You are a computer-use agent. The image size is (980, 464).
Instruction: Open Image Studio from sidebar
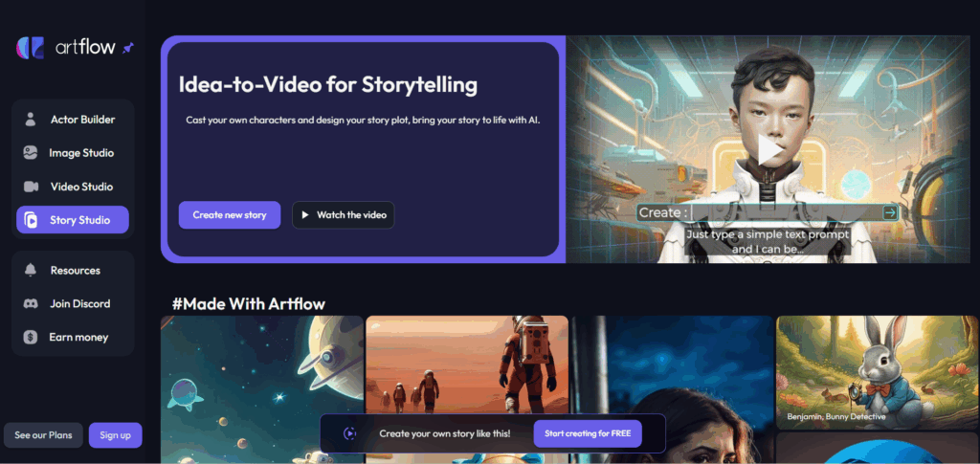click(73, 153)
